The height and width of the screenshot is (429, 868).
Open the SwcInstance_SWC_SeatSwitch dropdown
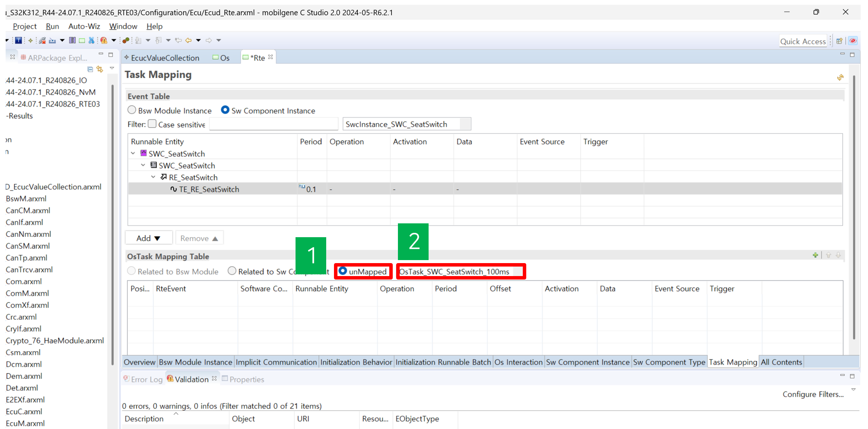465,124
